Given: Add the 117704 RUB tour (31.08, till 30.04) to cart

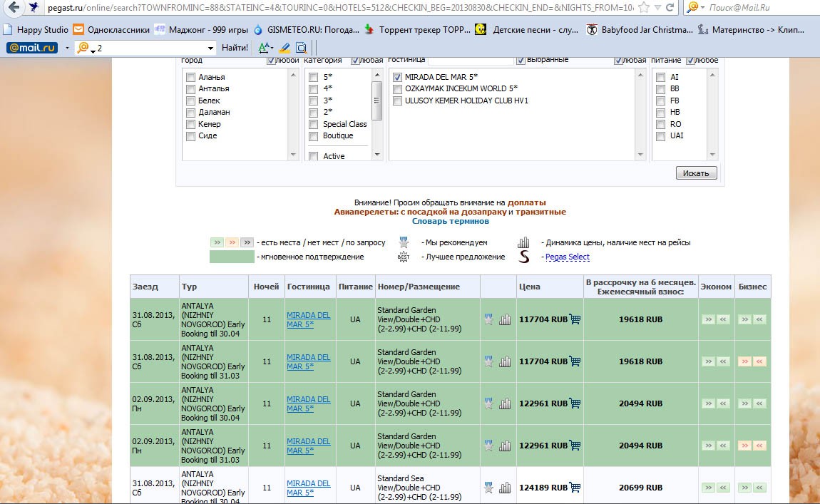Looking at the screenshot, I should point(575,319).
